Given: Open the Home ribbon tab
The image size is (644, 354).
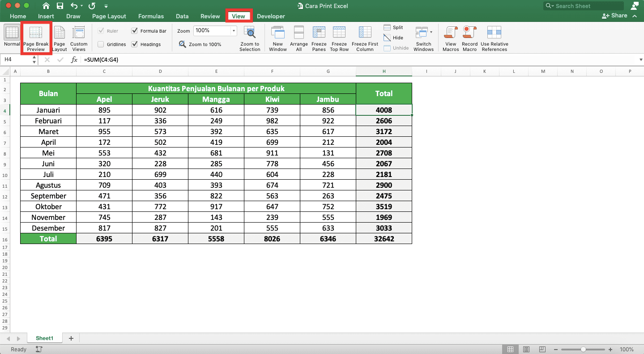Looking at the screenshot, I should pos(18,16).
